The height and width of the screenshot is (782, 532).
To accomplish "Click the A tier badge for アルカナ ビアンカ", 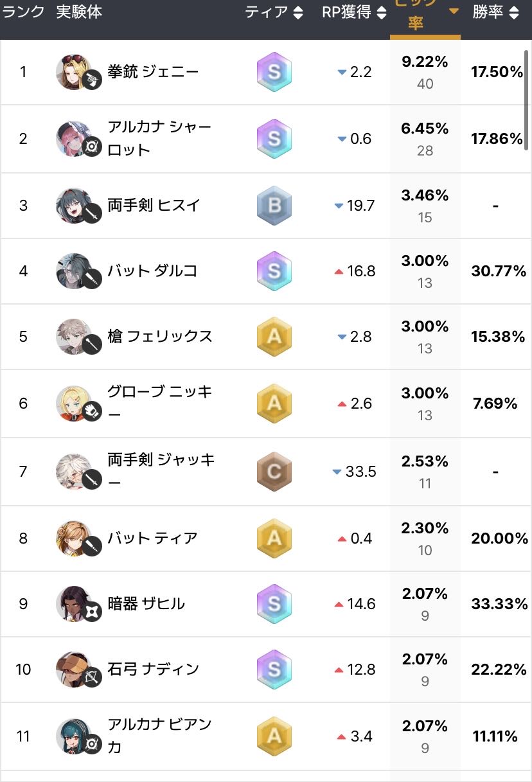I will pyautogui.click(x=274, y=736).
